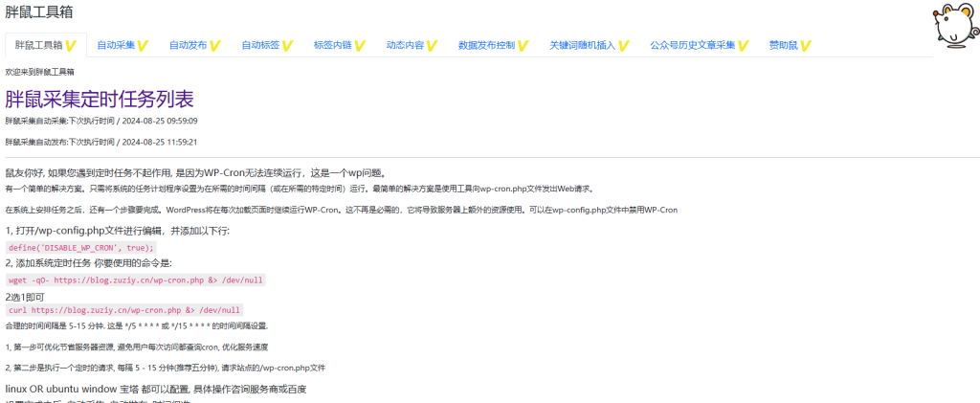The height and width of the screenshot is (403, 980).
Task: Click the DISABLE_WP_CRON define code snippet
Action: 80,247
